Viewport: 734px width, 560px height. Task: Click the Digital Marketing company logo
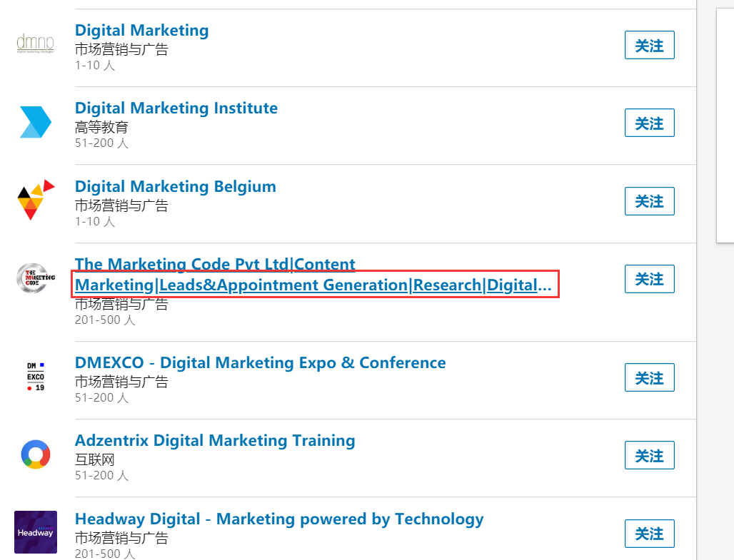pos(35,44)
